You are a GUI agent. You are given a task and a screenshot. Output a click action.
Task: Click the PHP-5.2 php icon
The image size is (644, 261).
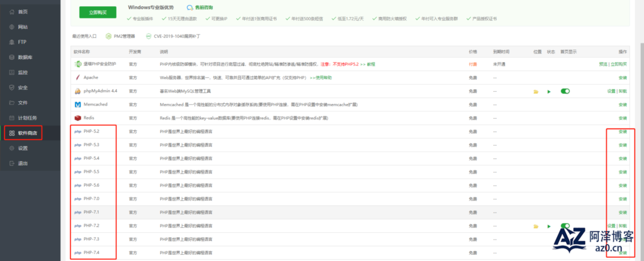coord(77,131)
